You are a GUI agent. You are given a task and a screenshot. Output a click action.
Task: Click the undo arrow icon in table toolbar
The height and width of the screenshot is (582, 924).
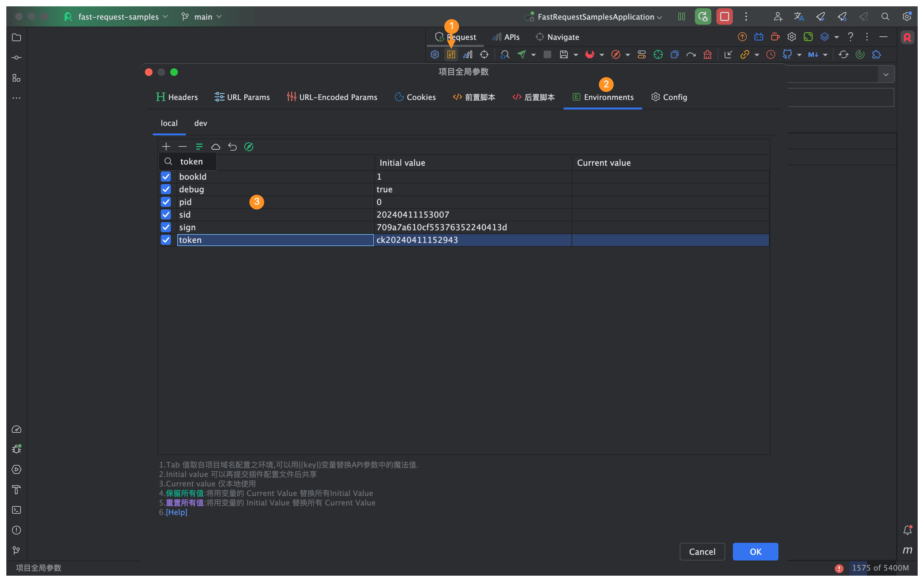232,146
